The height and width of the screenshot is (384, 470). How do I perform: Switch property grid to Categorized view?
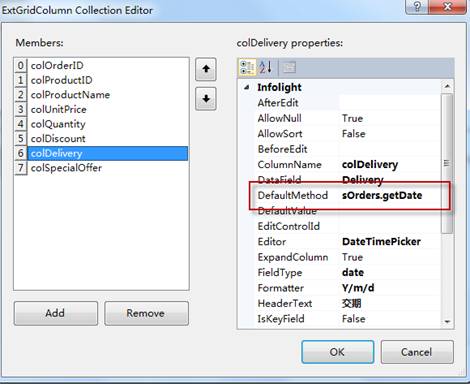point(248,67)
